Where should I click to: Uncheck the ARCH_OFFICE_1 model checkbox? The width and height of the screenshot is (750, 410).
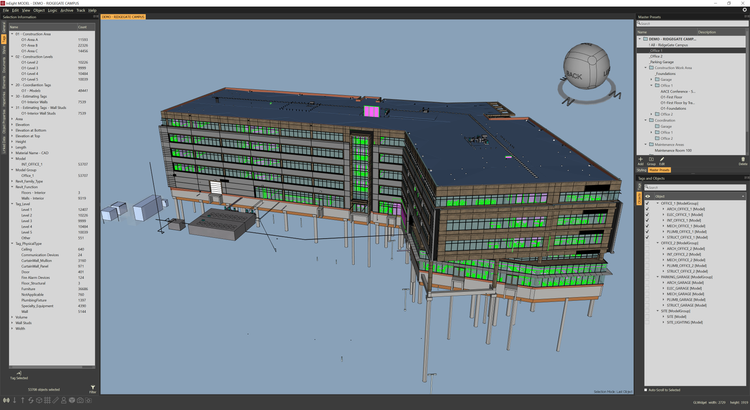(x=648, y=208)
